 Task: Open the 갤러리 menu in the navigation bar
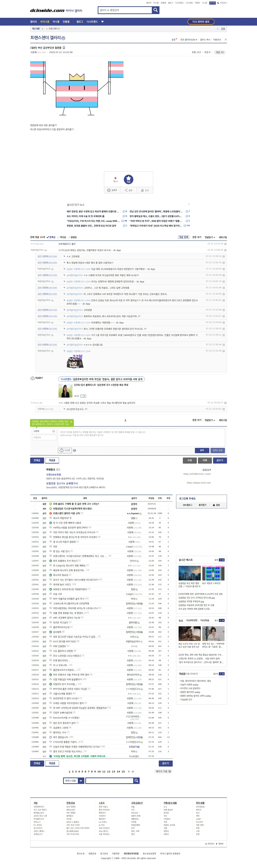33,22
